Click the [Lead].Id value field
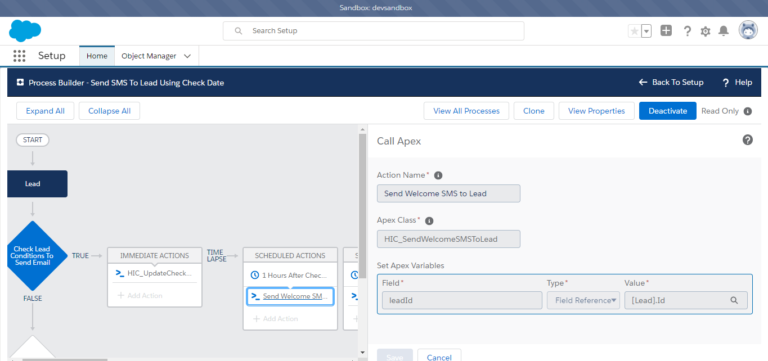This screenshot has width=768, height=361. [x=686, y=300]
